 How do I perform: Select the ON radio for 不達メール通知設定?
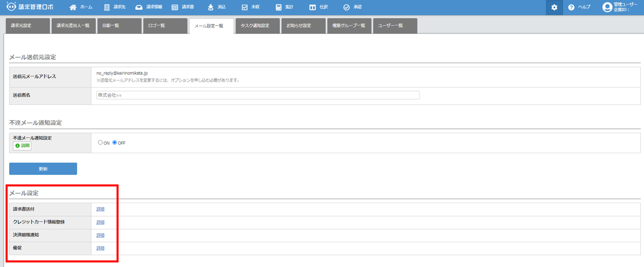[x=100, y=143]
